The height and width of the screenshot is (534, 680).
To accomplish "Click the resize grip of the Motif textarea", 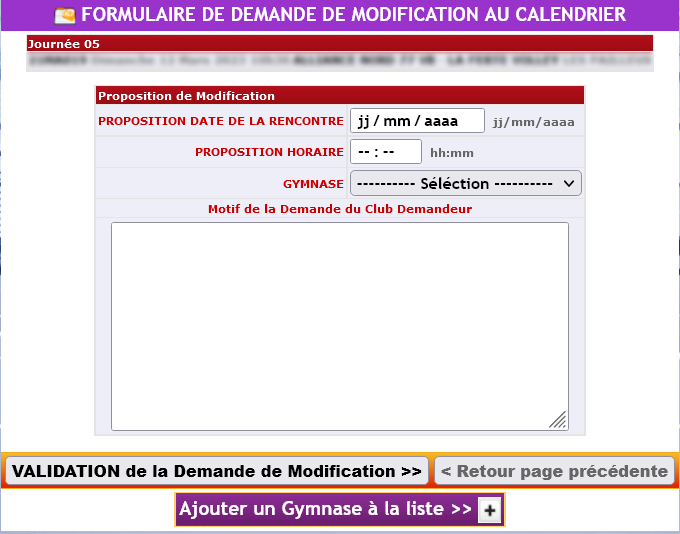I will point(558,420).
